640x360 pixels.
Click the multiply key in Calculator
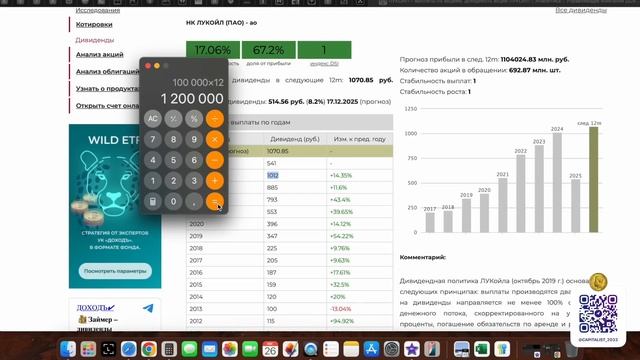(x=215, y=140)
